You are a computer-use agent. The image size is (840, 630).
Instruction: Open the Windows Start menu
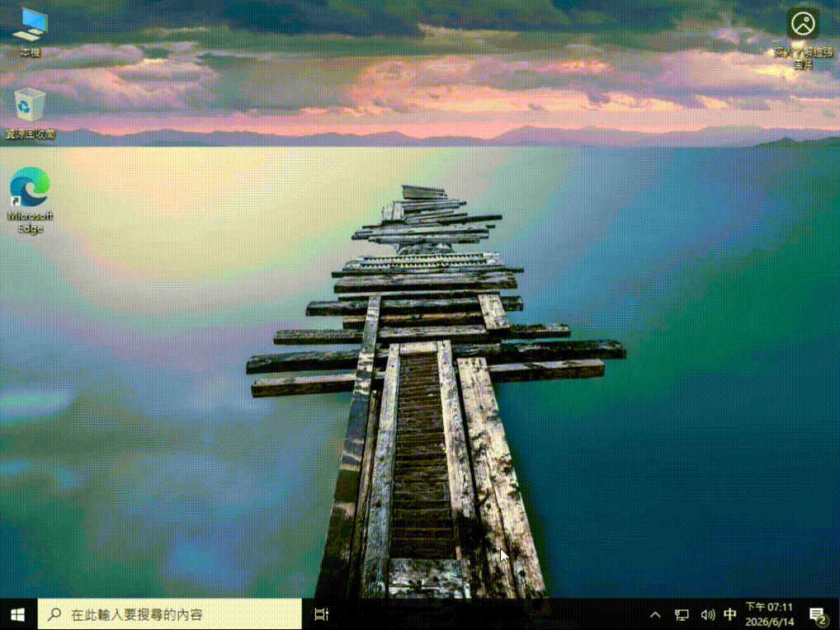click(17, 614)
